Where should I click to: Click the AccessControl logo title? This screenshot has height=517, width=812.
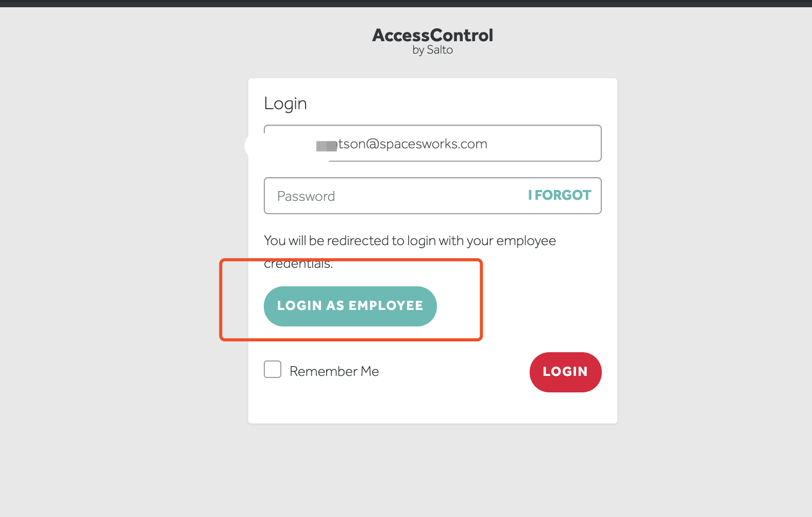pyautogui.click(x=432, y=35)
